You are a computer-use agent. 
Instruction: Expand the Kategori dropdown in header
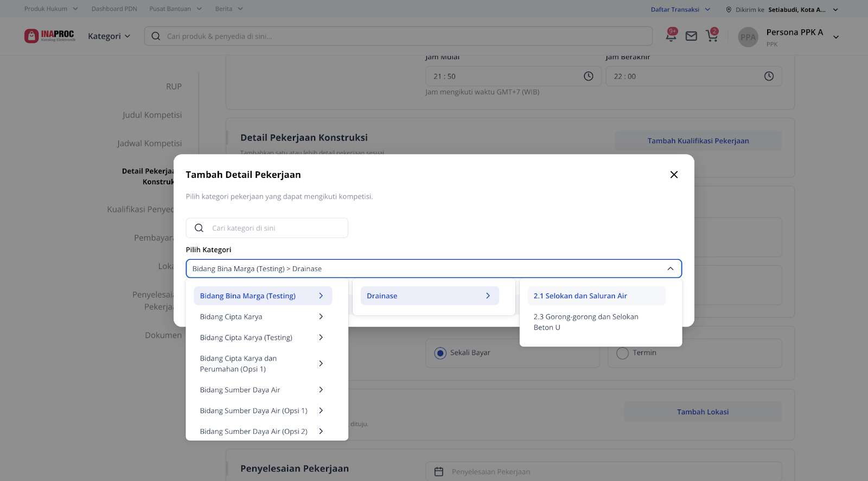(109, 36)
